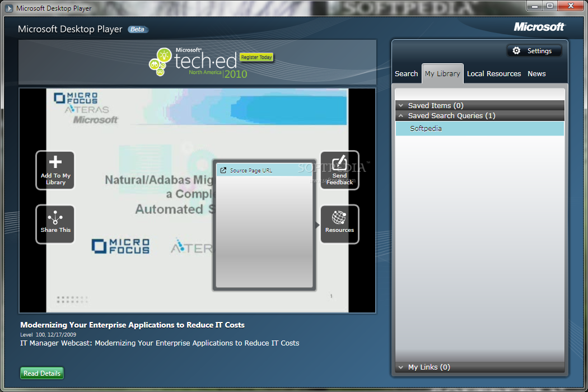Viewport: 588px width, 392px height.
Task: Click the Modernizing Your Enterprise Applications title
Action: [132, 325]
